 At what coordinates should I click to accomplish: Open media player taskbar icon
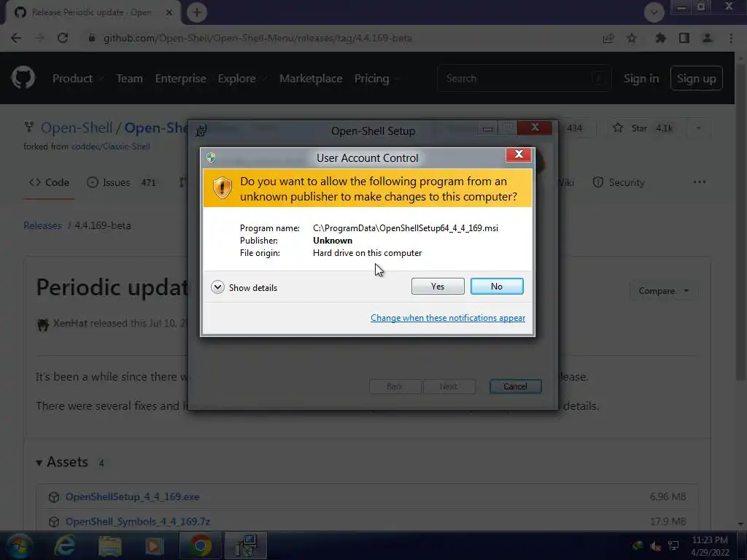click(x=154, y=546)
